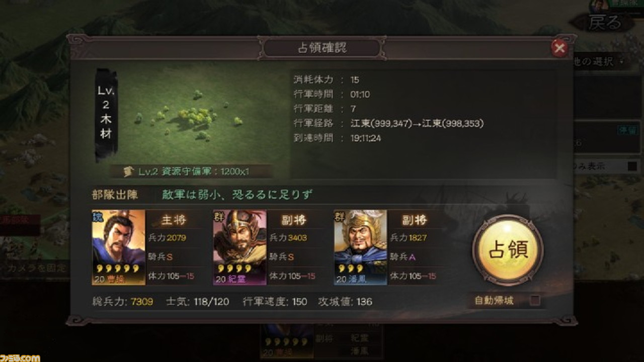Tap the Lv.2 木材 banner label
Screen dimensions: 644x362
click(107, 114)
